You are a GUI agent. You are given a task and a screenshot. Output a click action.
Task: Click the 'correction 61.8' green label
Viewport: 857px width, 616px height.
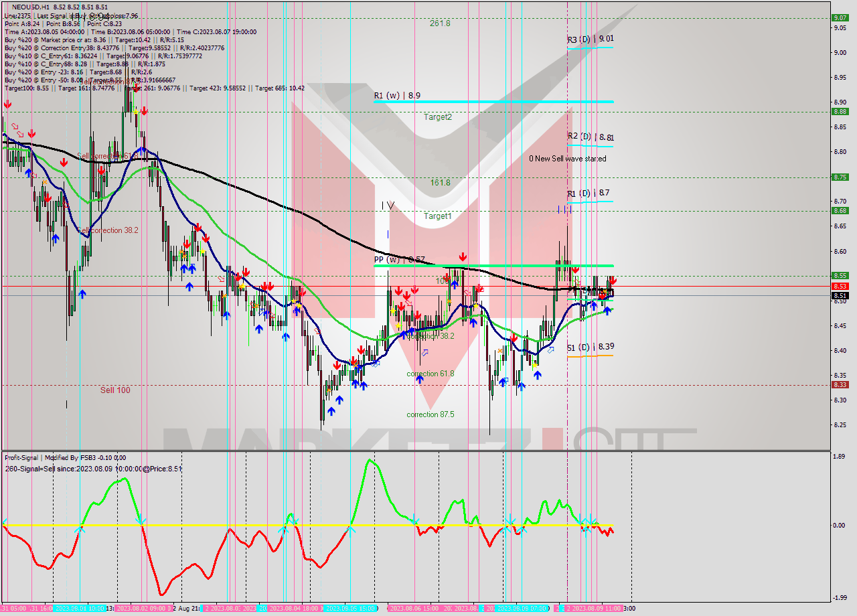(x=431, y=374)
